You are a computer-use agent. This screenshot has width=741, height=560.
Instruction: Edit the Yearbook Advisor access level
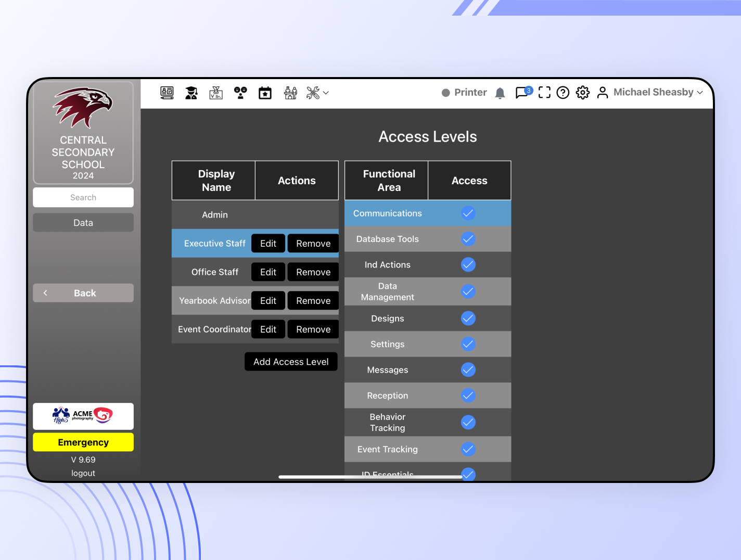tap(268, 300)
